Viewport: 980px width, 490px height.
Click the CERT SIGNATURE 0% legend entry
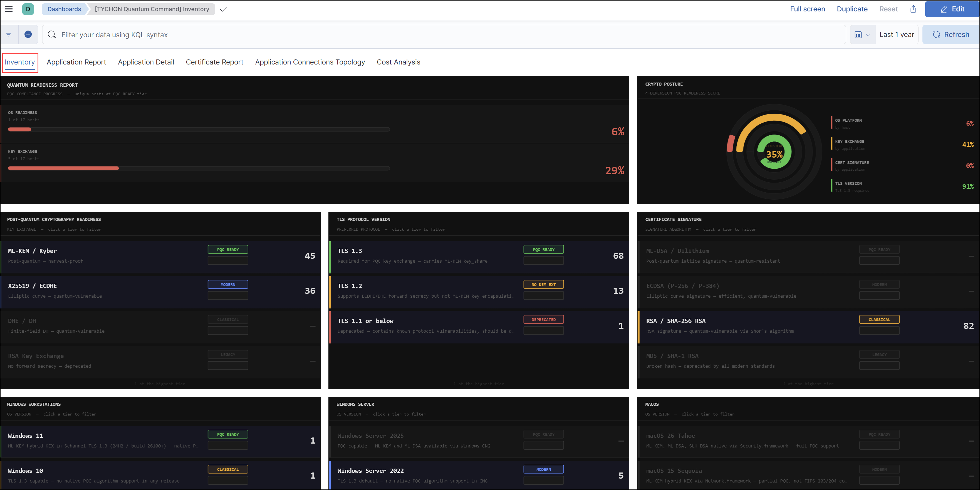(902, 166)
